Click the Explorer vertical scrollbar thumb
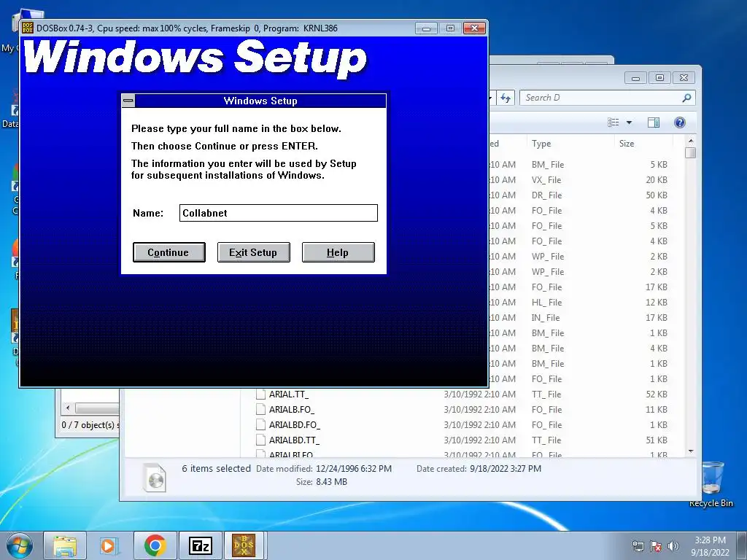Viewport: 747px width, 560px height. 691,153
